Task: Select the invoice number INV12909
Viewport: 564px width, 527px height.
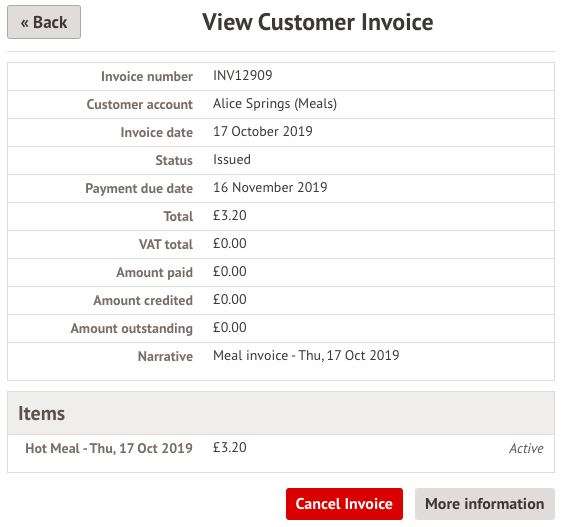Action: [x=243, y=76]
